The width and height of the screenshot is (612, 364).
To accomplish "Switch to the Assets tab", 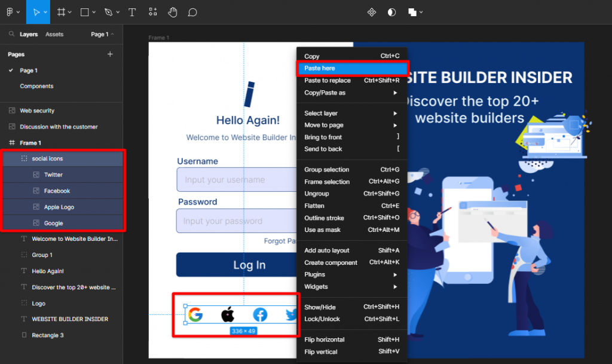I will pyautogui.click(x=54, y=34).
